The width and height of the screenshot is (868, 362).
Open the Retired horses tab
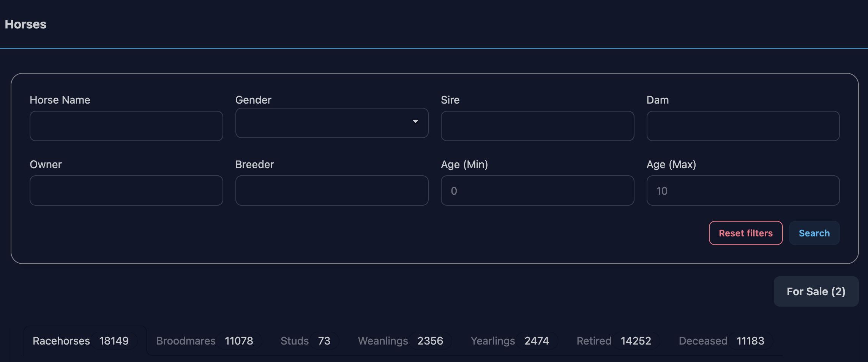point(614,341)
